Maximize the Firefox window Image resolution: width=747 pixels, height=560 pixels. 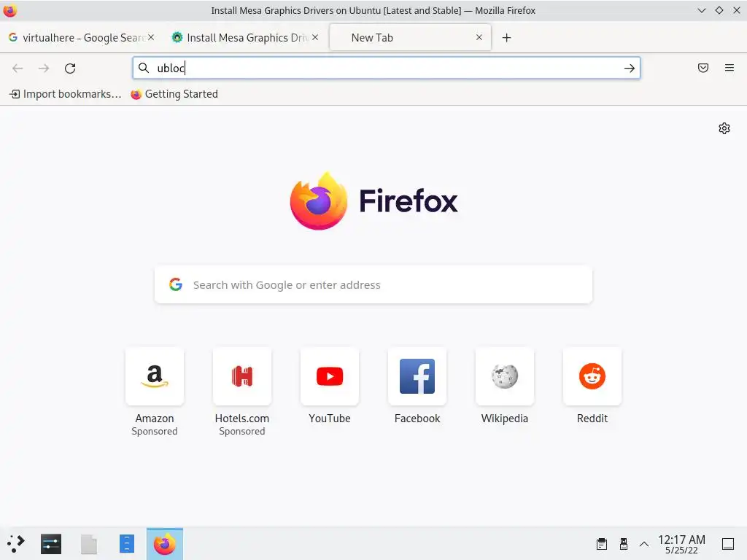(719, 10)
